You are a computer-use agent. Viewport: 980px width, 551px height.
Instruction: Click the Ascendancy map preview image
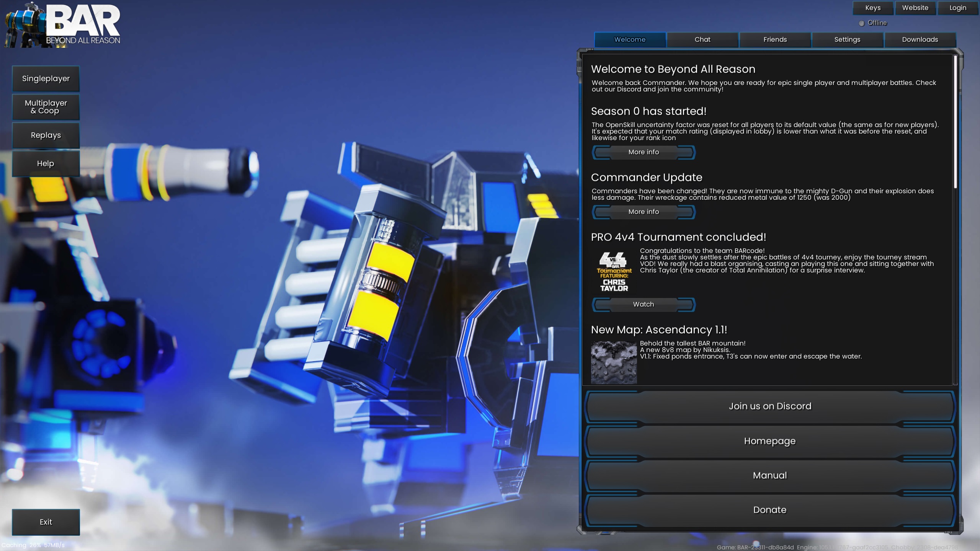(614, 362)
